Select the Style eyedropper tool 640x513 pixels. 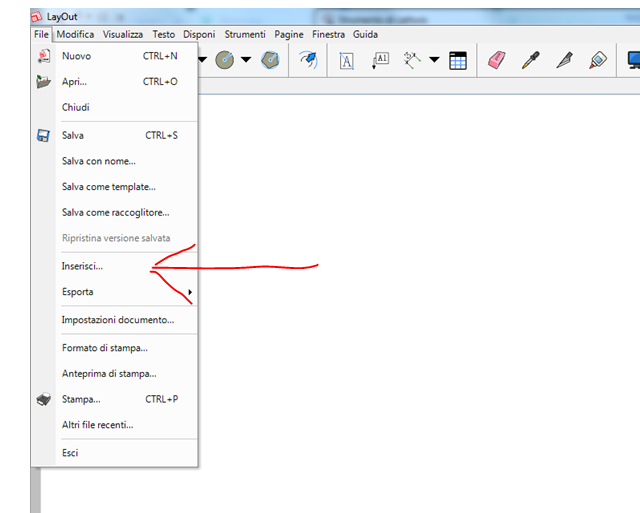coord(531,61)
